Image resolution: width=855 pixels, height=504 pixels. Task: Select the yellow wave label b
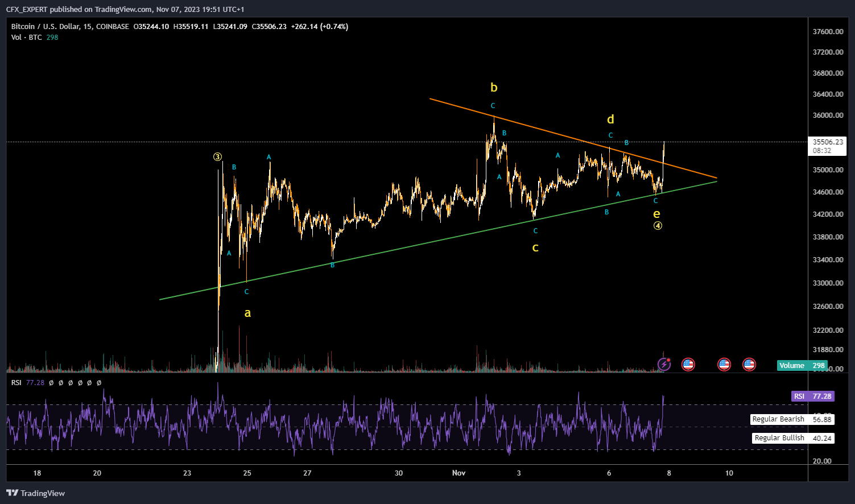click(x=494, y=87)
